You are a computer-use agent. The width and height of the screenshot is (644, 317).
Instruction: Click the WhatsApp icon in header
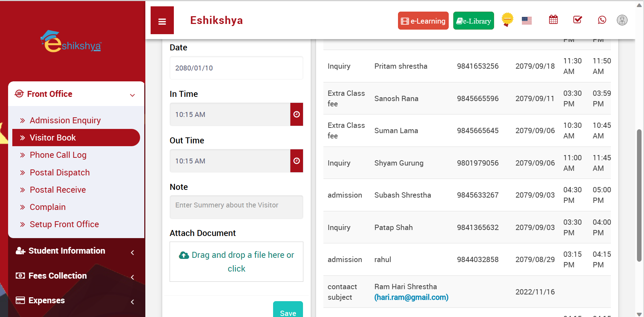click(602, 20)
